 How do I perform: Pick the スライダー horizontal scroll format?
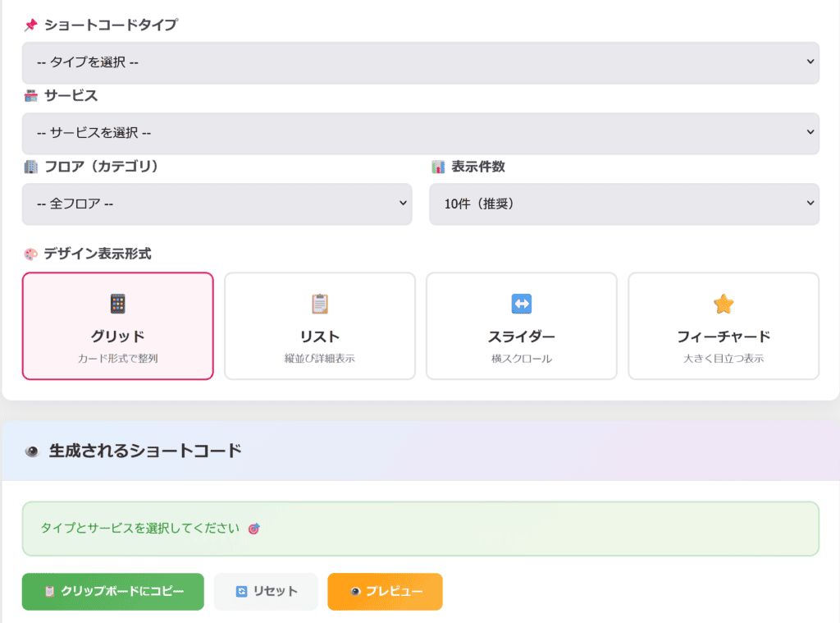pyautogui.click(x=522, y=327)
